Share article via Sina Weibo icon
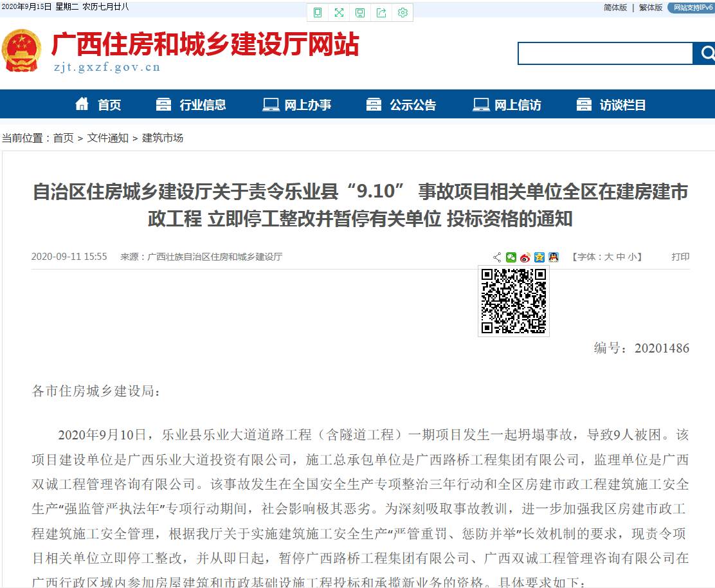This screenshot has height=588, width=715. [525, 257]
